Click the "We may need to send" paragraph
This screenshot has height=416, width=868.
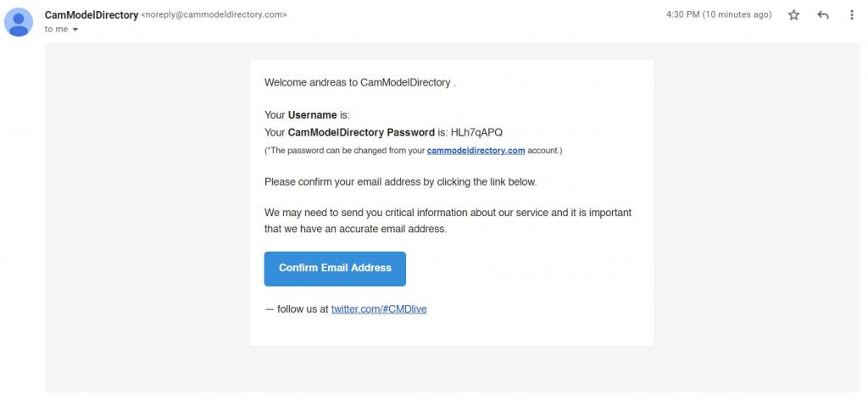coord(448,221)
